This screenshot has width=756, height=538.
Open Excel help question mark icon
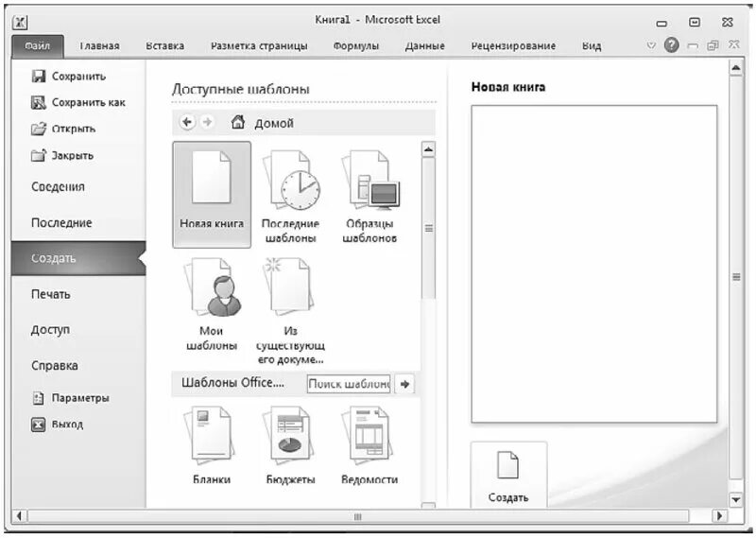click(x=671, y=44)
